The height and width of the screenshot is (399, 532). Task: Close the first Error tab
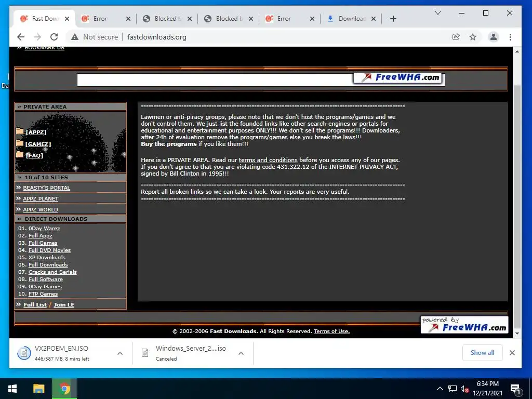(128, 19)
